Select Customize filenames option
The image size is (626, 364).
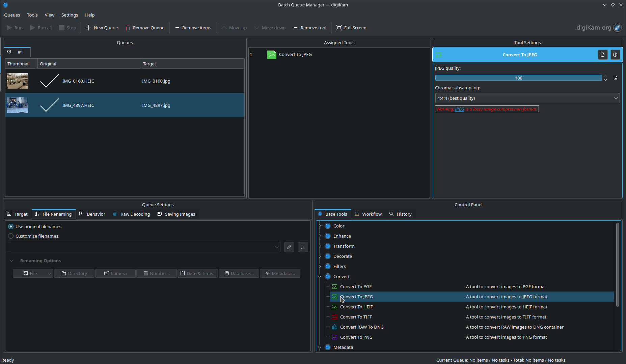tap(10, 236)
